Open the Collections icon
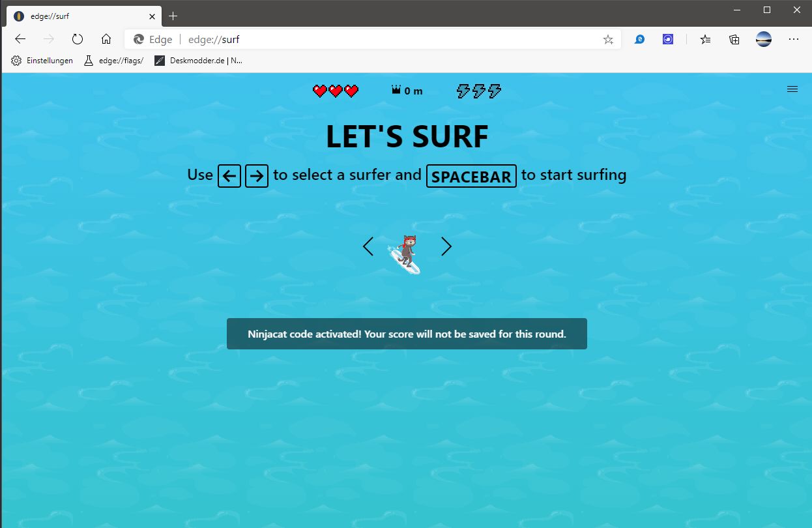This screenshot has height=528, width=812. click(x=734, y=39)
